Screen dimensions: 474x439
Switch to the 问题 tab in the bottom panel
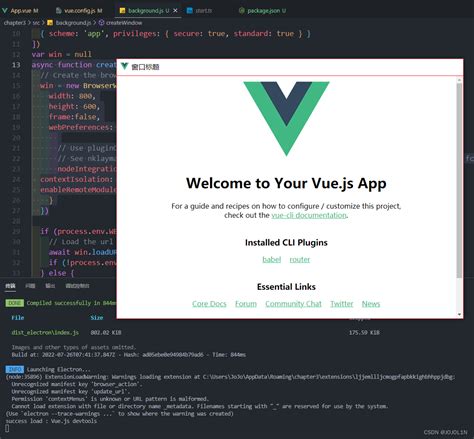click(x=30, y=286)
